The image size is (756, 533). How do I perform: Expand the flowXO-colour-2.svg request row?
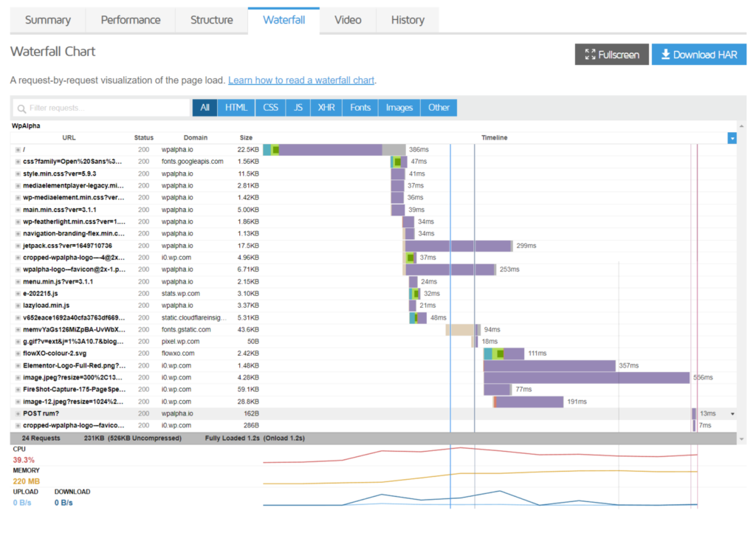(18, 354)
